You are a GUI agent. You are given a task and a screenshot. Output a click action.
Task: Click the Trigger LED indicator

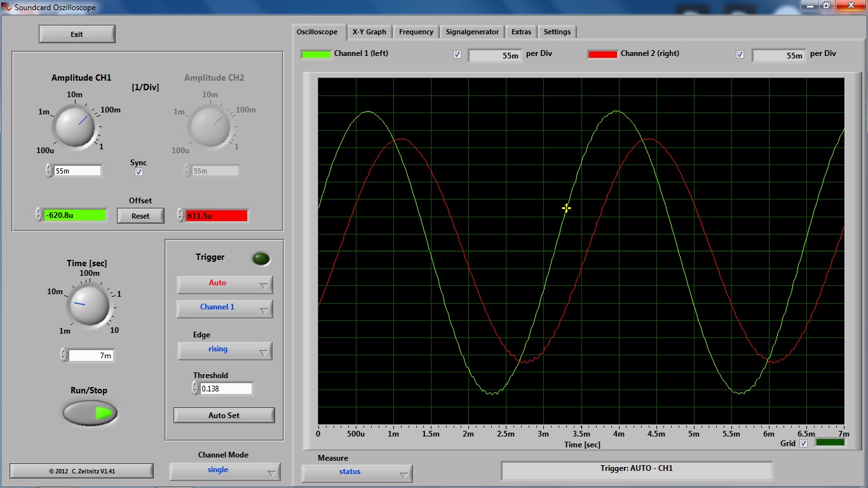(261, 259)
